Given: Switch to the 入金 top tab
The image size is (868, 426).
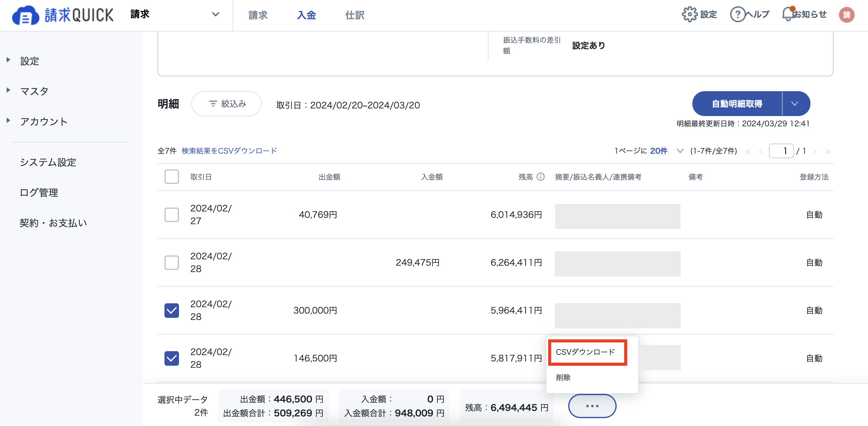Looking at the screenshot, I should tap(306, 15).
